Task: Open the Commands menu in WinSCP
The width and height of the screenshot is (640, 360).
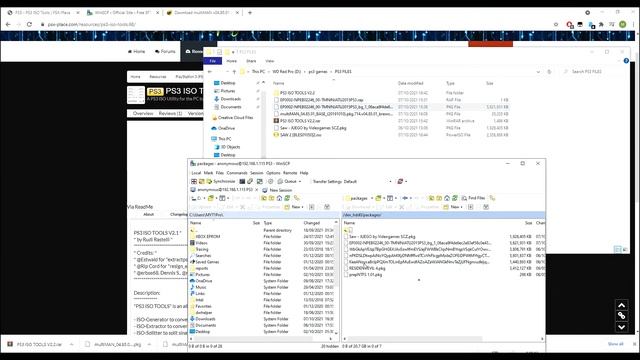Action: tap(237, 173)
